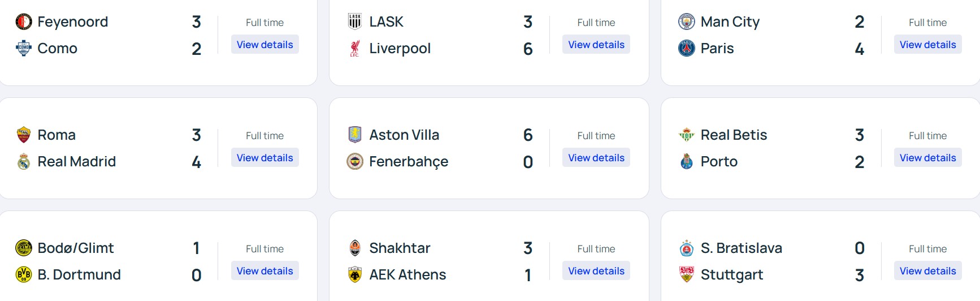Click the Real Madrid crest

(24, 161)
